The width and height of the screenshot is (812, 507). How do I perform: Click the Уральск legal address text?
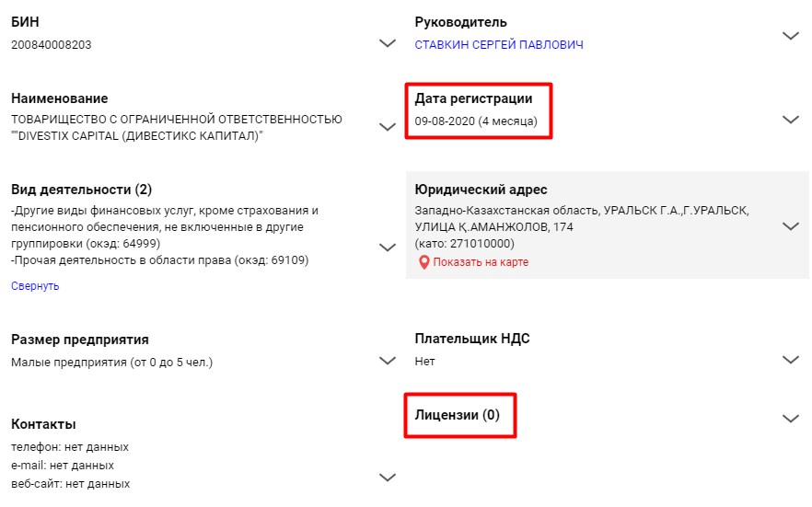pos(582,218)
